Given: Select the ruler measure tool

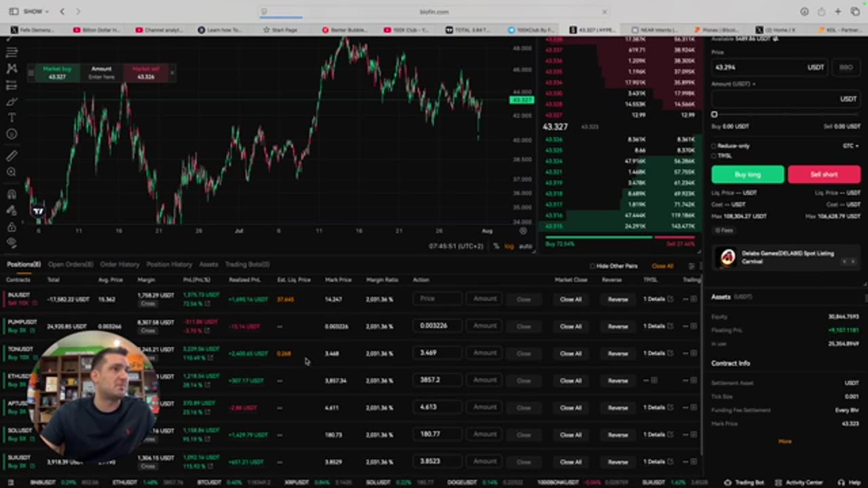Looking at the screenshot, I should 12,156.
